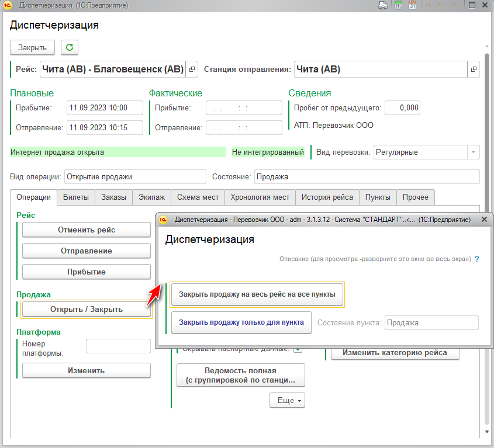Select the История рейса tab
494x448 pixels.
pyautogui.click(x=327, y=197)
